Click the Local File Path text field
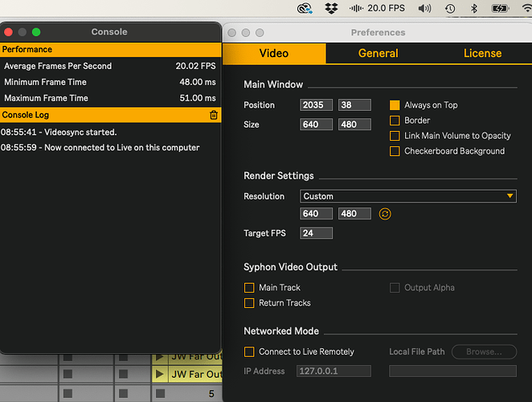Viewport: 532px width, 402px height. pyautogui.click(x=453, y=371)
